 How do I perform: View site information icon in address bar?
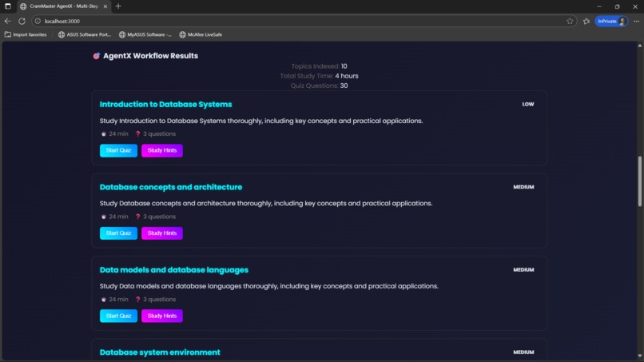pyautogui.click(x=38, y=21)
